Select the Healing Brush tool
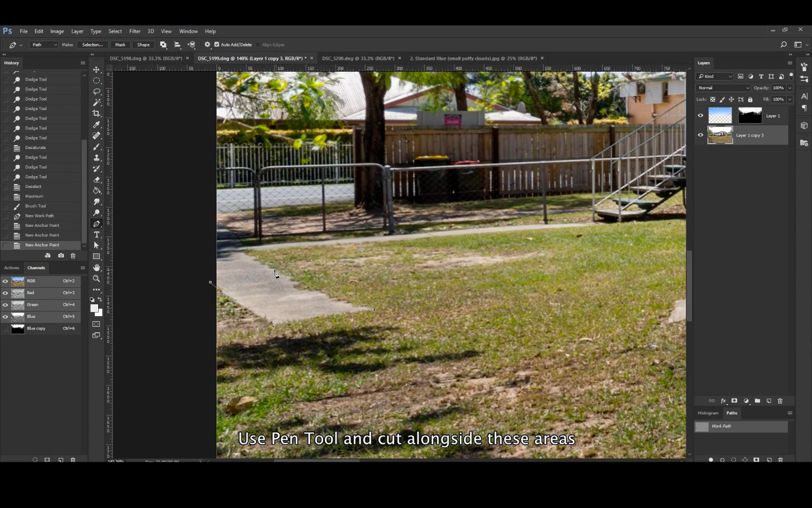The height and width of the screenshot is (508, 812). (96, 135)
